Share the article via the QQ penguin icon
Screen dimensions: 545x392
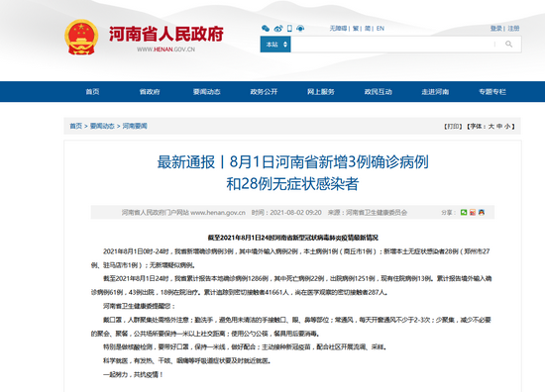coord(481,212)
